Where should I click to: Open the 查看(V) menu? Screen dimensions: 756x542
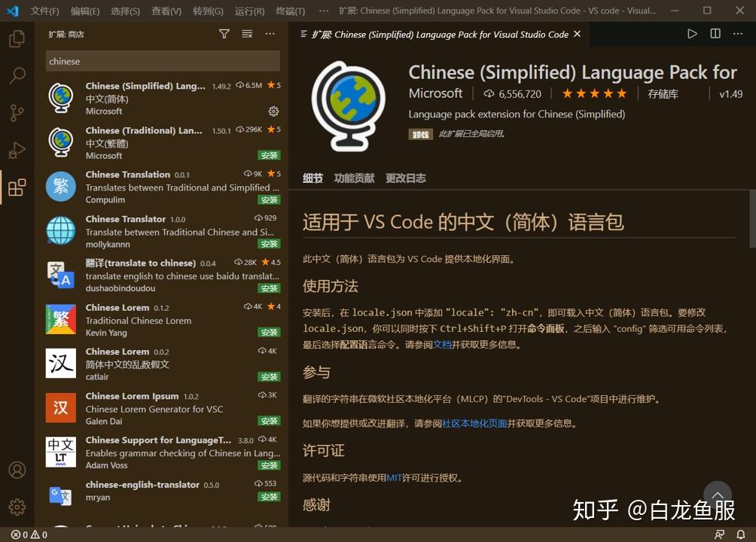point(164,11)
